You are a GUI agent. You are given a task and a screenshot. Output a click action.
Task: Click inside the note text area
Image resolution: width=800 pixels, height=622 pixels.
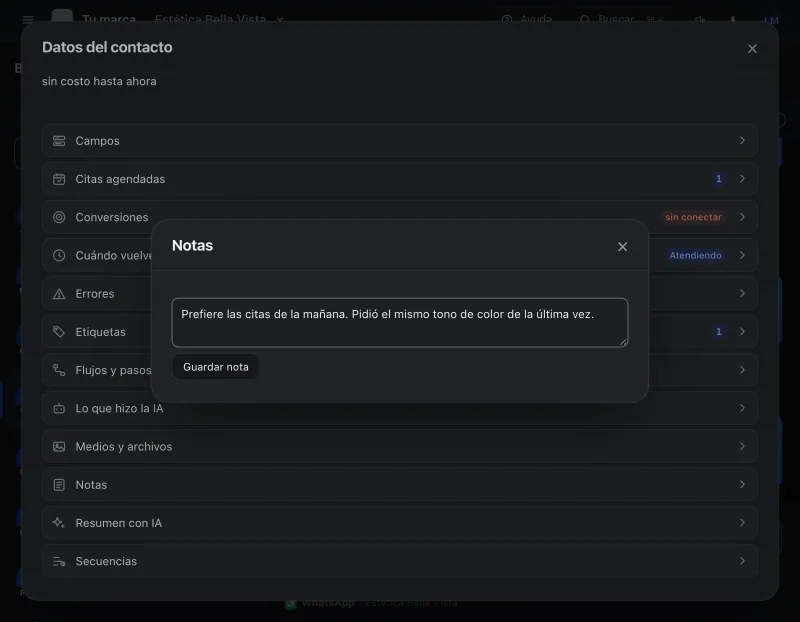coord(400,322)
